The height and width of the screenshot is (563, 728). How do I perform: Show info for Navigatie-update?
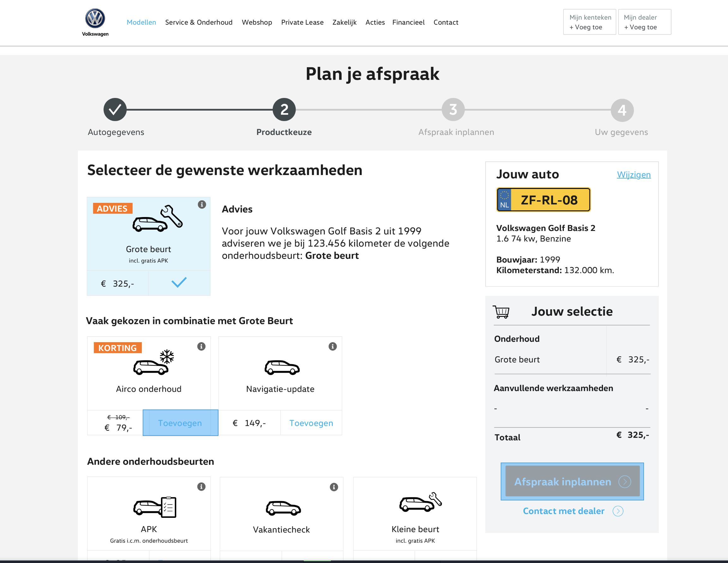point(332,346)
